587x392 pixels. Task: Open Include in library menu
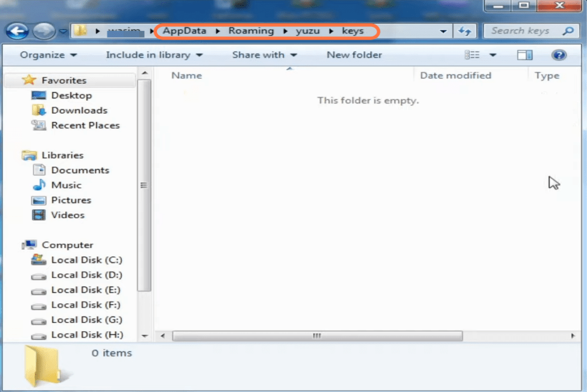154,55
